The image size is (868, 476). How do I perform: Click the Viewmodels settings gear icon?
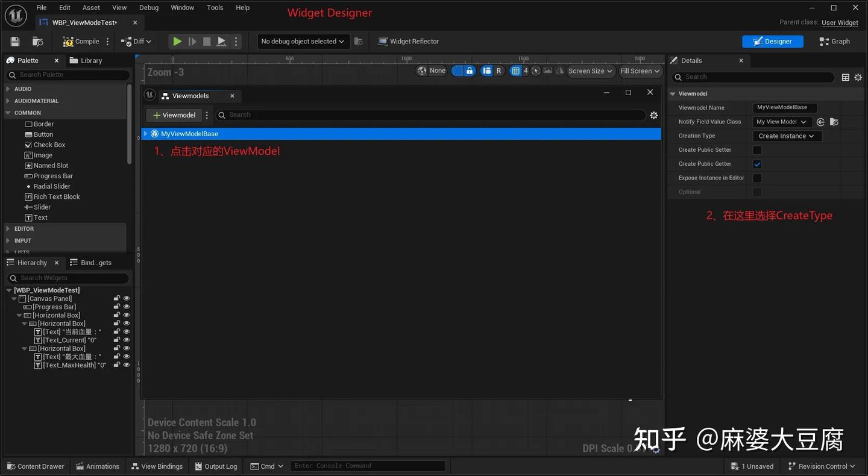pyautogui.click(x=654, y=114)
